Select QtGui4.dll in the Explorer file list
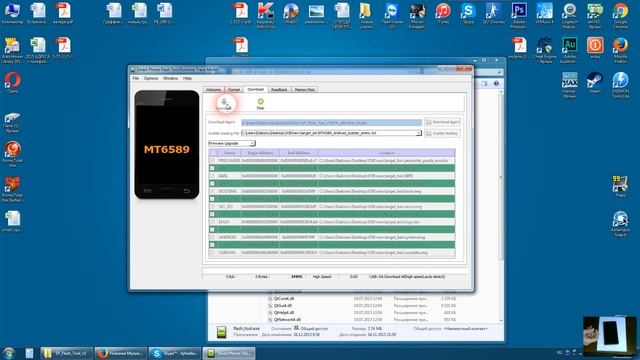640x360 pixels. coord(283,305)
